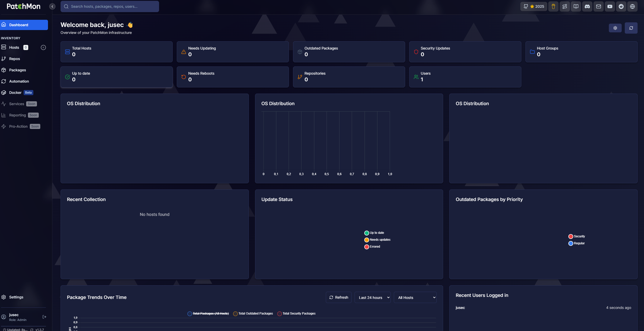
Task: Collapse the sidebar with chevron button
Action: tap(52, 6)
